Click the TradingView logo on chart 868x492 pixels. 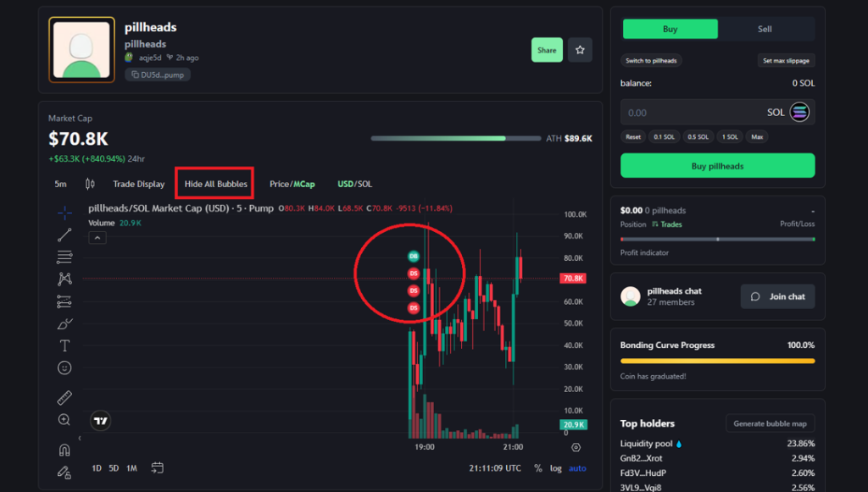click(x=101, y=421)
